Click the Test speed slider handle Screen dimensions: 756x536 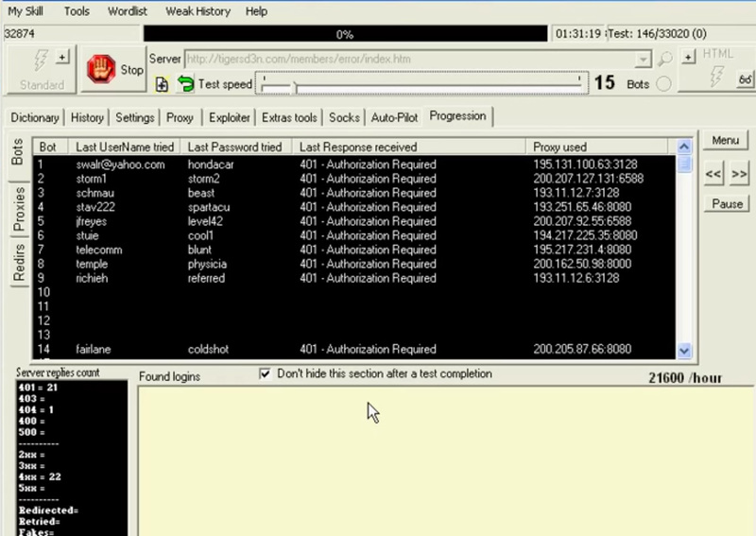tap(296, 87)
